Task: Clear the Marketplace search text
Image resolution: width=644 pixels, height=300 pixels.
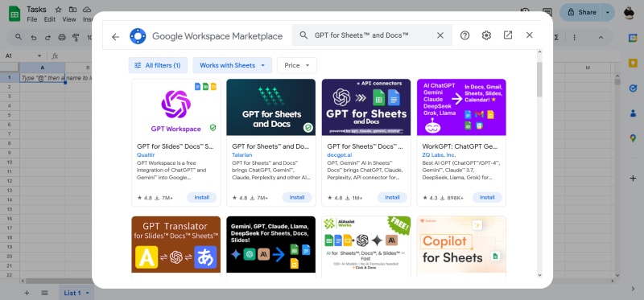Action: coord(440,35)
